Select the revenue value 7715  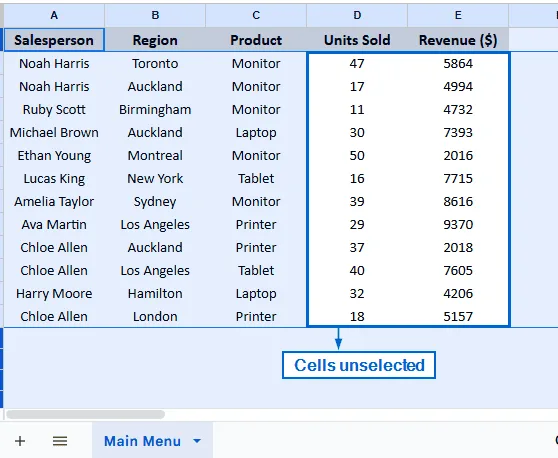458,178
